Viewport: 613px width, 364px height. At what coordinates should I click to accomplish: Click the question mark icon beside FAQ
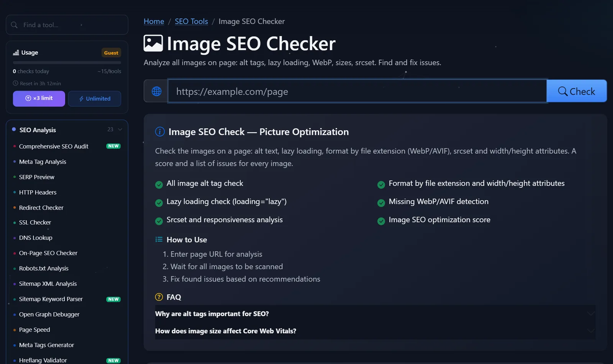coord(159,297)
